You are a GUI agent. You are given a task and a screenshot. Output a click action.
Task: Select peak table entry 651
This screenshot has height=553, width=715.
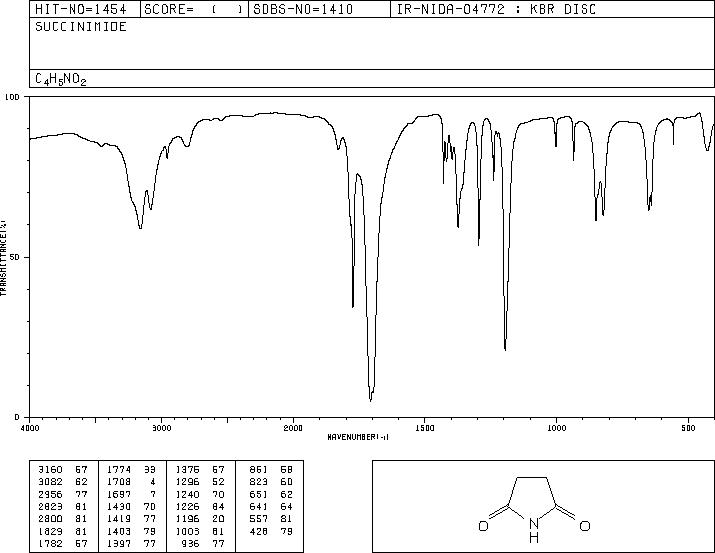[x=271, y=494]
